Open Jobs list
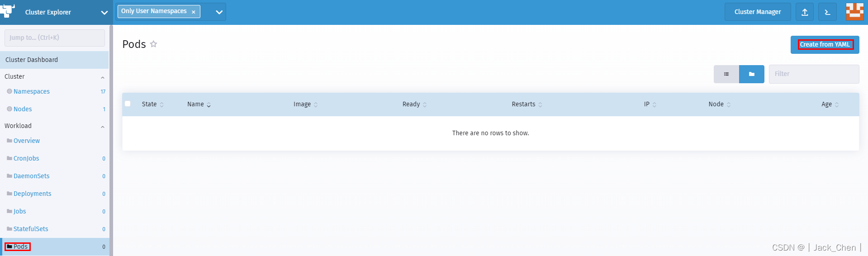This screenshot has width=868, height=256. click(20, 211)
